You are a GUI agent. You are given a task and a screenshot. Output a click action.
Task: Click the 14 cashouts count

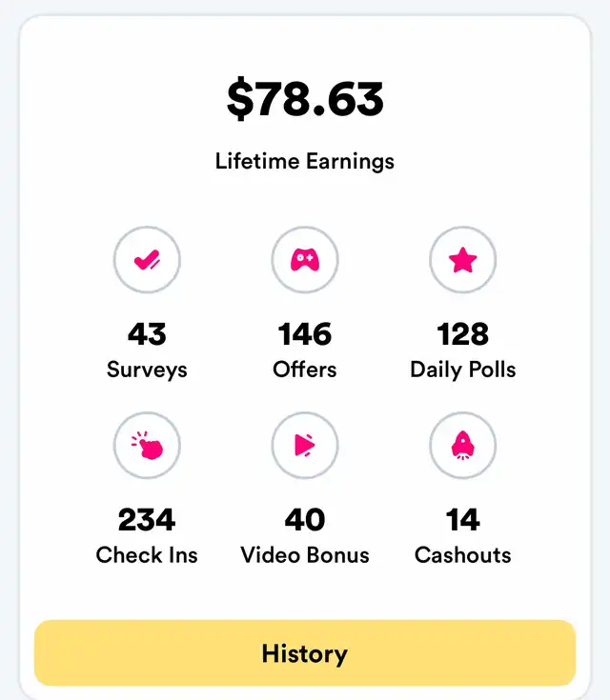(x=463, y=520)
